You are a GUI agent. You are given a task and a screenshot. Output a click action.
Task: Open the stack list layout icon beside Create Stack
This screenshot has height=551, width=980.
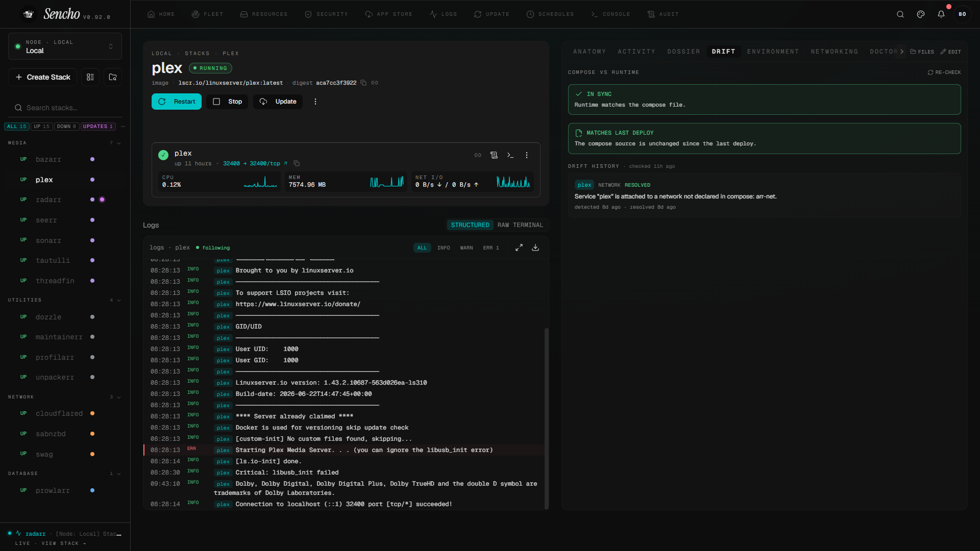click(90, 77)
